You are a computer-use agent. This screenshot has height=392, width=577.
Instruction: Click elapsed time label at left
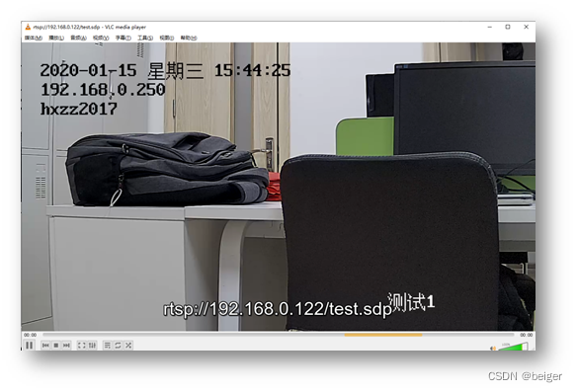(31, 335)
